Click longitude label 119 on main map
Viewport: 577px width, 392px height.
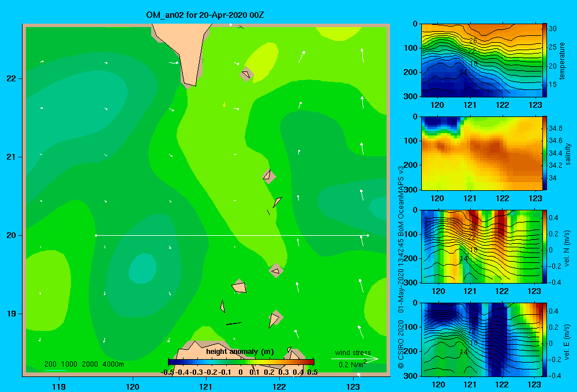pos(59,386)
